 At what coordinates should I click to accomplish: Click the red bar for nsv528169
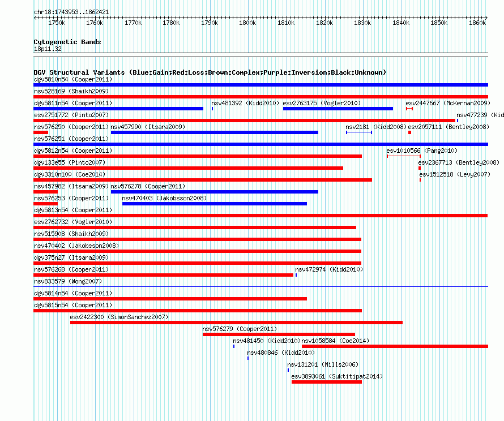point(260,97)
